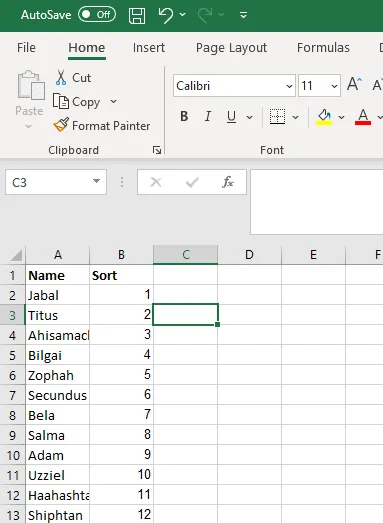Open the font name dropdown
Viewport: 383px width, 523px height.
(x=289, y=86)
